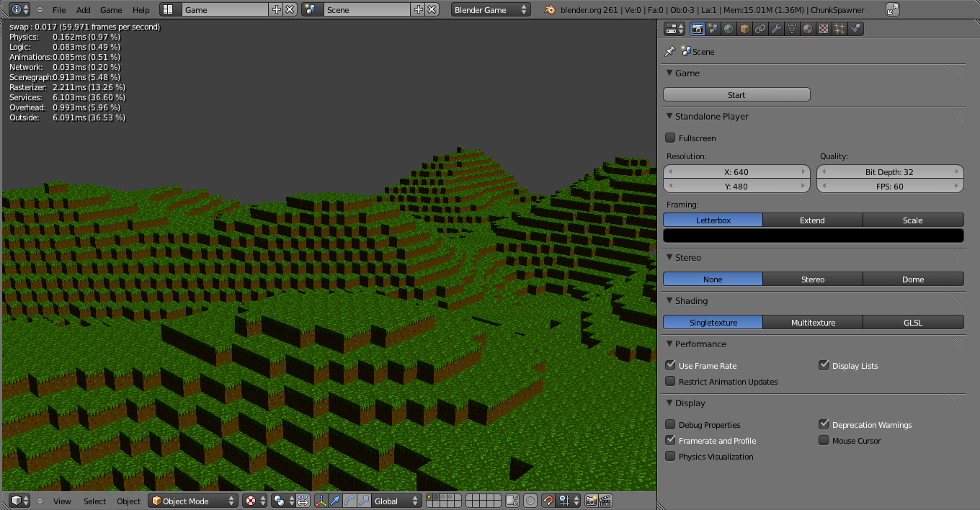
Task: Enable the Fullscreen checkbox
Action: [x=670, y=138]
